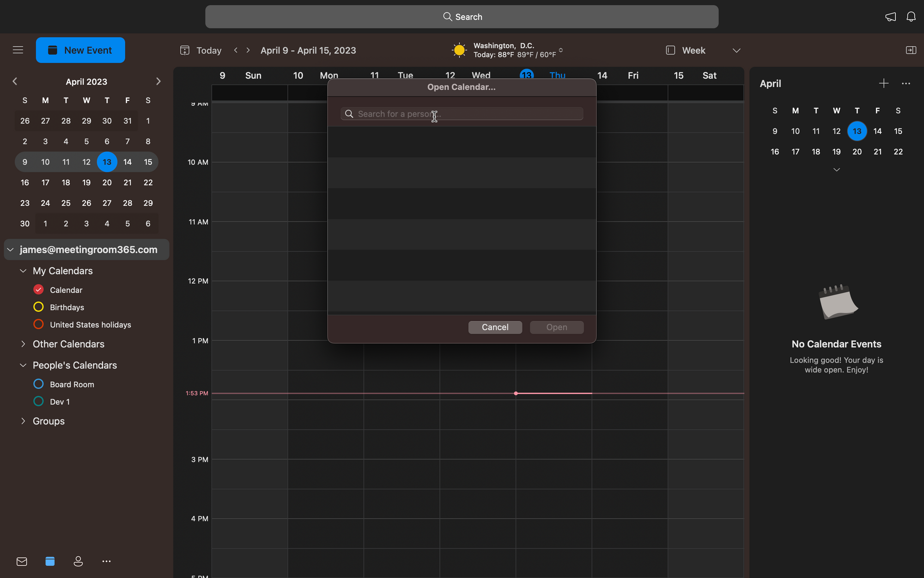Jump to Today in the toolbar

[x=209, y=50]
